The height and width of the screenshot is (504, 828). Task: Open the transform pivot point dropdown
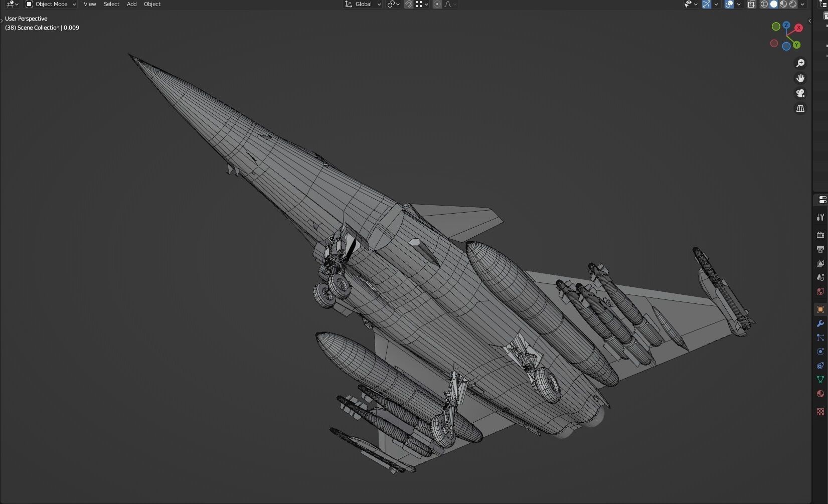394,4
